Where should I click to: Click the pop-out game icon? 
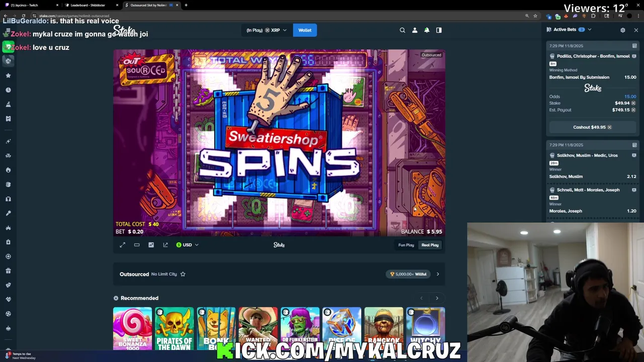166,245
